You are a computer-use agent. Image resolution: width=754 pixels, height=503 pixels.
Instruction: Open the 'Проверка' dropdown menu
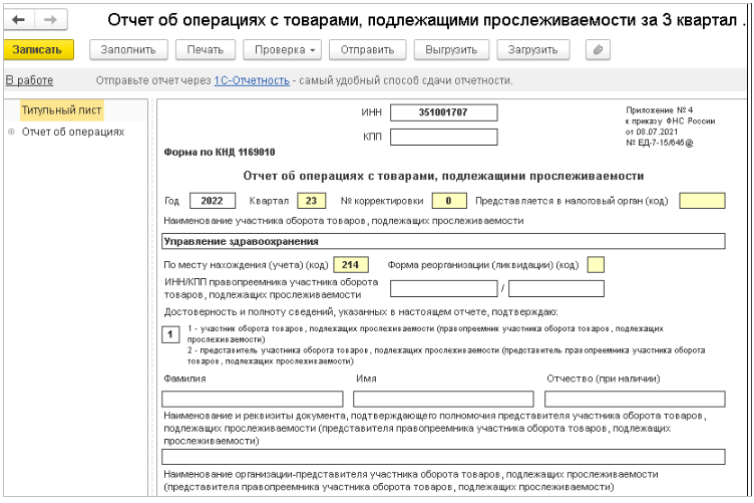pos(285,49)
